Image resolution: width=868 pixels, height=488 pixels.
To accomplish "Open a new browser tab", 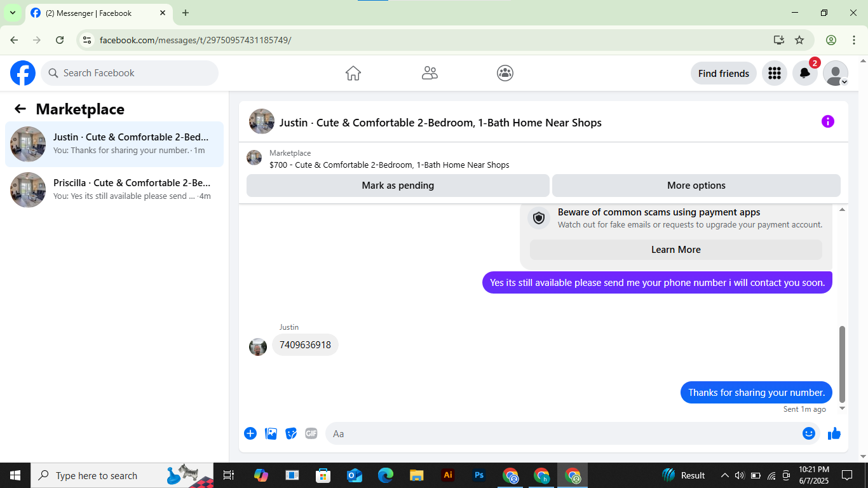I will pos(186,13).
